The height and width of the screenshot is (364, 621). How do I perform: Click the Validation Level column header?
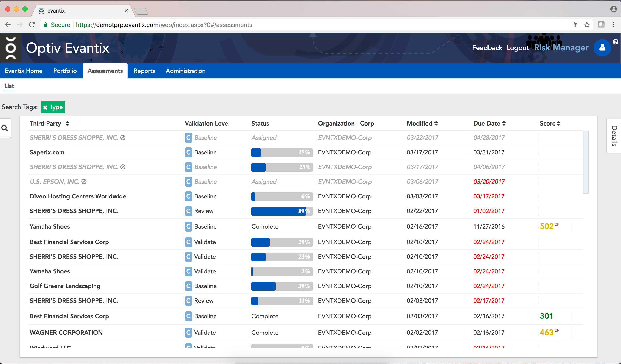click(x=207, y=124)
